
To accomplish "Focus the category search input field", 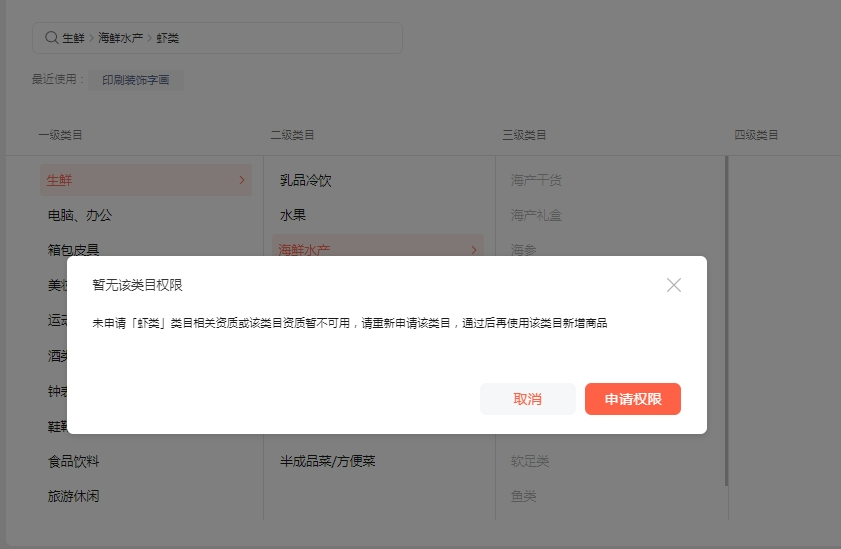I will pyautogui.click(x=217, y=38).
